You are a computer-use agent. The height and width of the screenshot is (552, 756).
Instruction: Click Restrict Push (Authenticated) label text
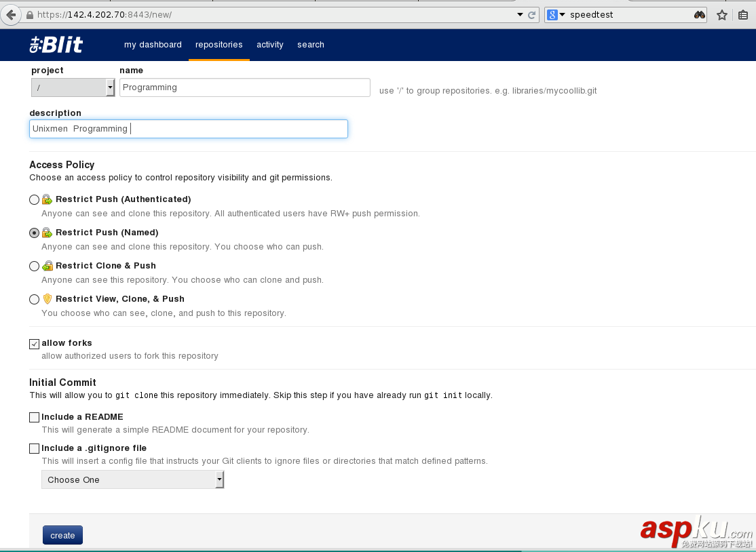[124, 199]
